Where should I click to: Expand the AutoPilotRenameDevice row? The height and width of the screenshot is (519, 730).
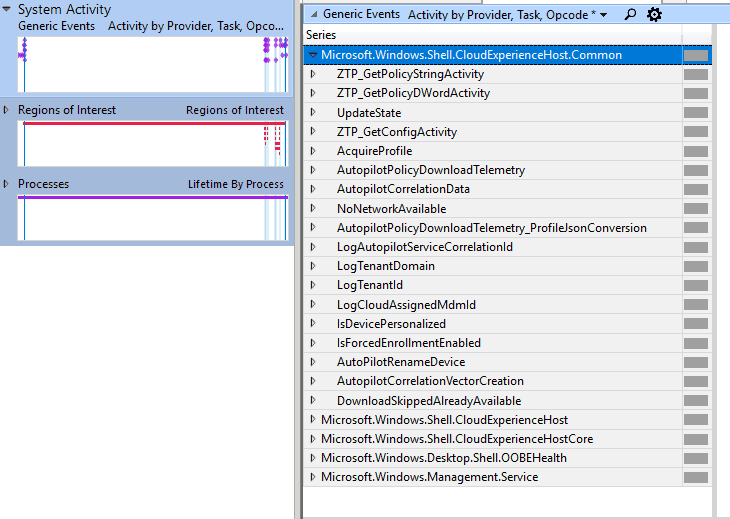[x=313, y=362]
